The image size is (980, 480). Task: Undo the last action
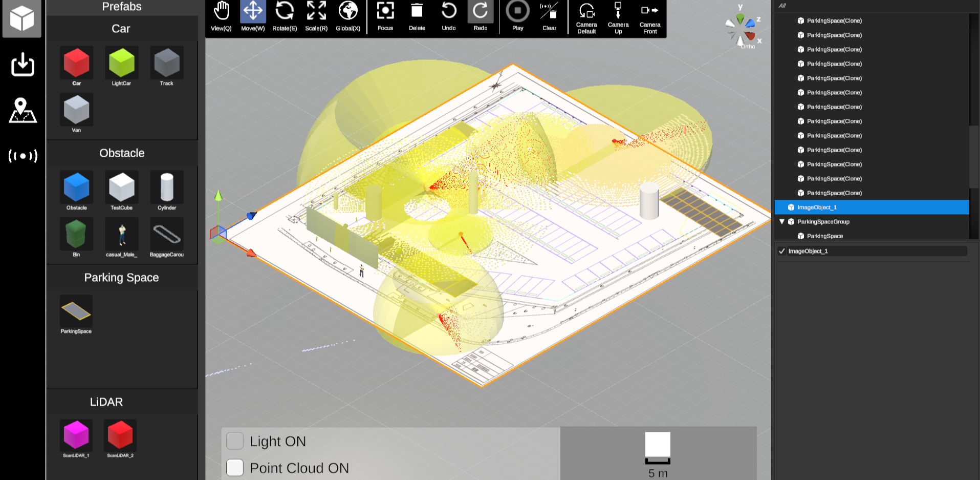449,16
